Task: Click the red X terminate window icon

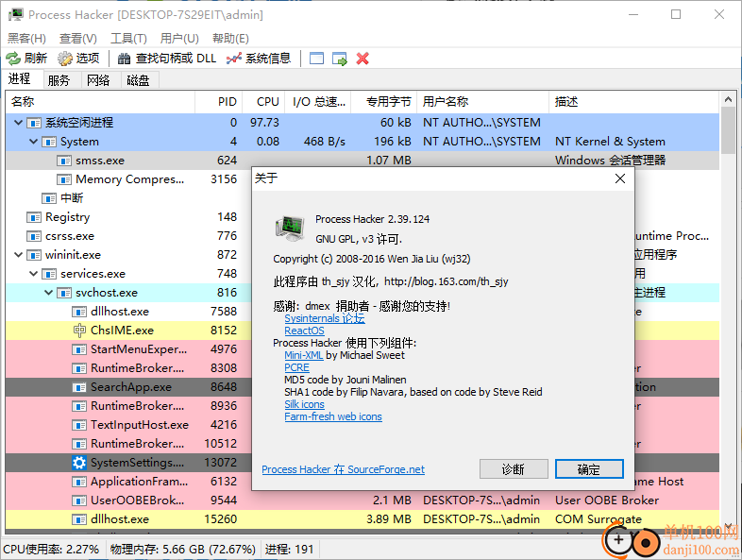Action: (363, 59)
